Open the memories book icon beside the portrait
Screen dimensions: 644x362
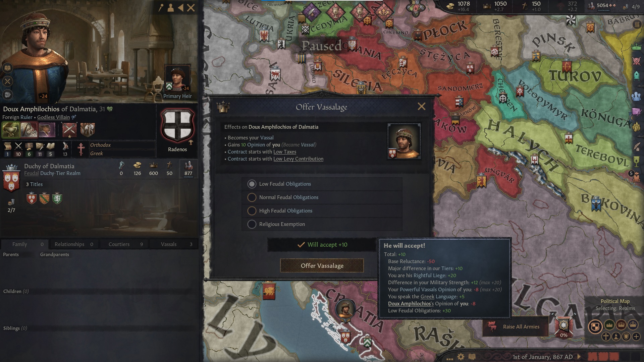coord(7,68)
